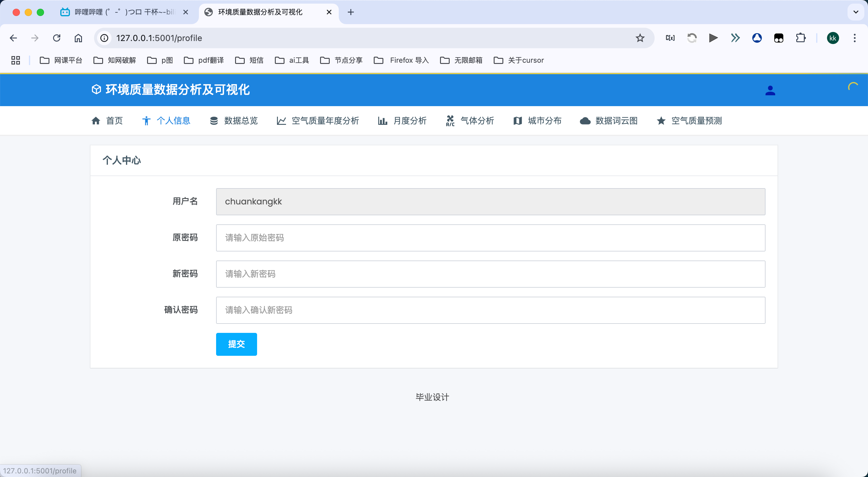Switch to the 哔哩哔哩 browser tab

click(124, 12)
